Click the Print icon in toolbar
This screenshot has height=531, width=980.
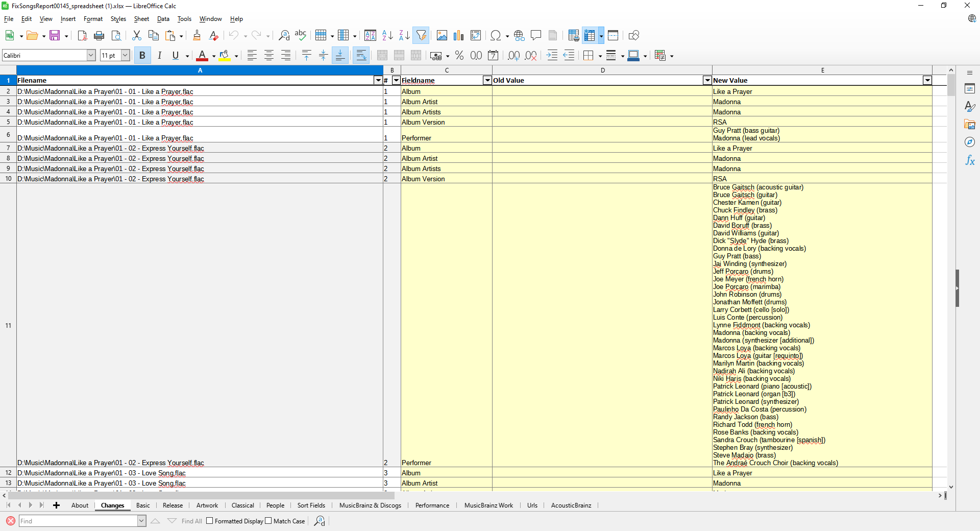[99, 35]
